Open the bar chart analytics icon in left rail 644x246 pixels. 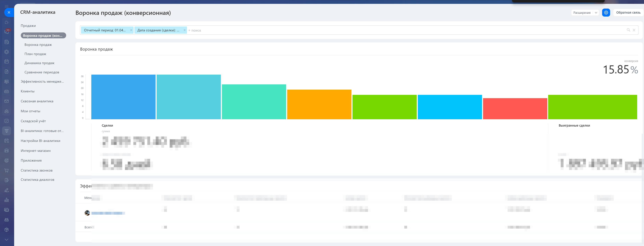pos(6,200)
